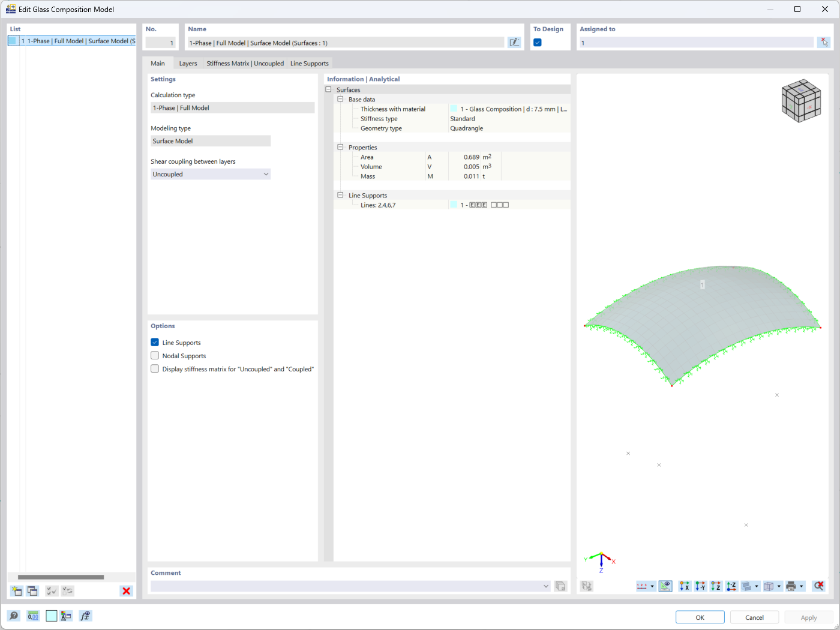The image size is (840, 630).
Task: Click the rename with edit pencil icon
Action: click(514, 42)
